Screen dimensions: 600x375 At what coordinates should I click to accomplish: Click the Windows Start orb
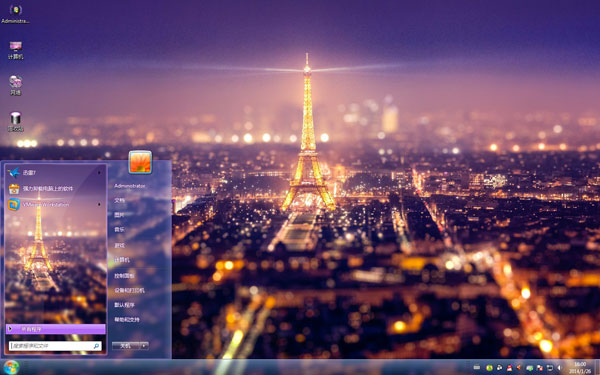click(x=11, y=367)
